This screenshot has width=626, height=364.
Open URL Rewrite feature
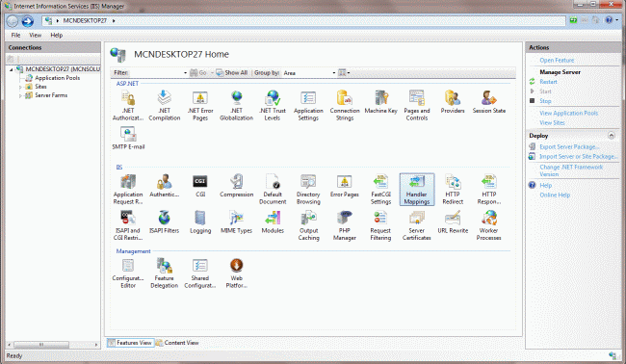(453, 221)
